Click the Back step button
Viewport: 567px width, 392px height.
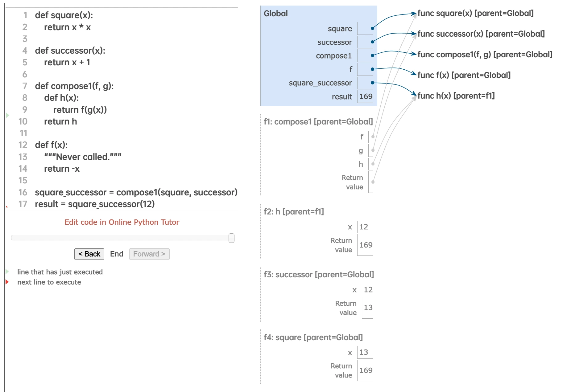point(89,254)
